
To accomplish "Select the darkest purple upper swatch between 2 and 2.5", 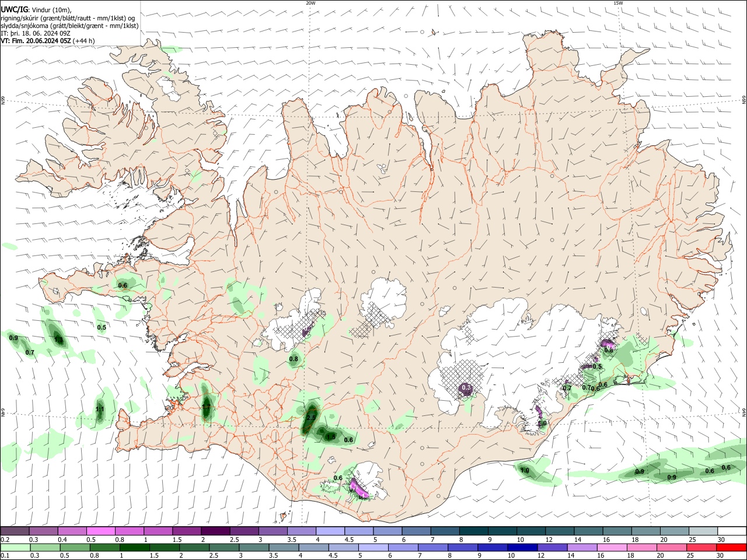I will [215, 531].
